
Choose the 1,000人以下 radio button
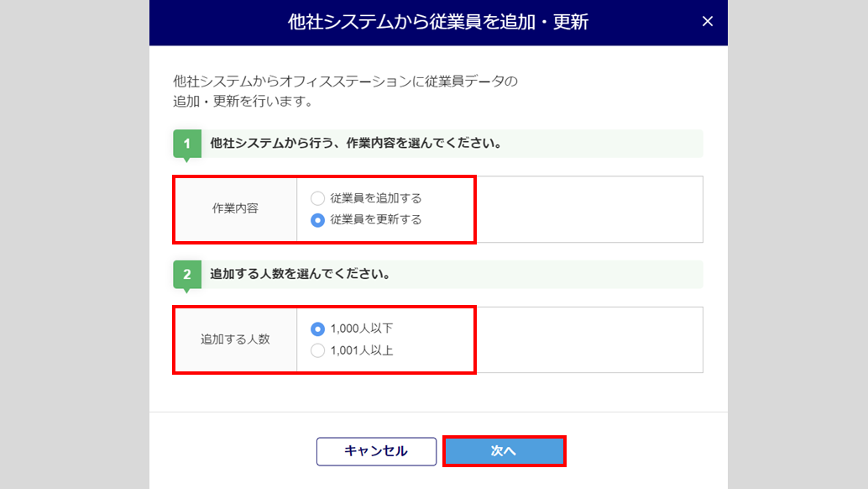[317, 329]
